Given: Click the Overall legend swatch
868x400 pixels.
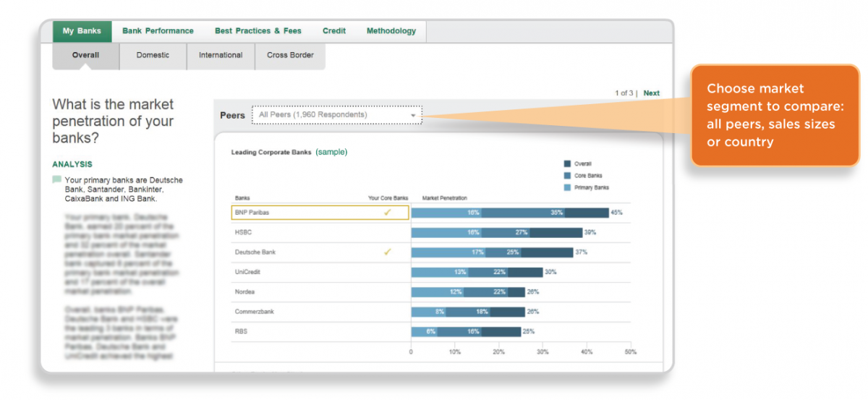Looking at the screenshot, I should coord(567,164).
